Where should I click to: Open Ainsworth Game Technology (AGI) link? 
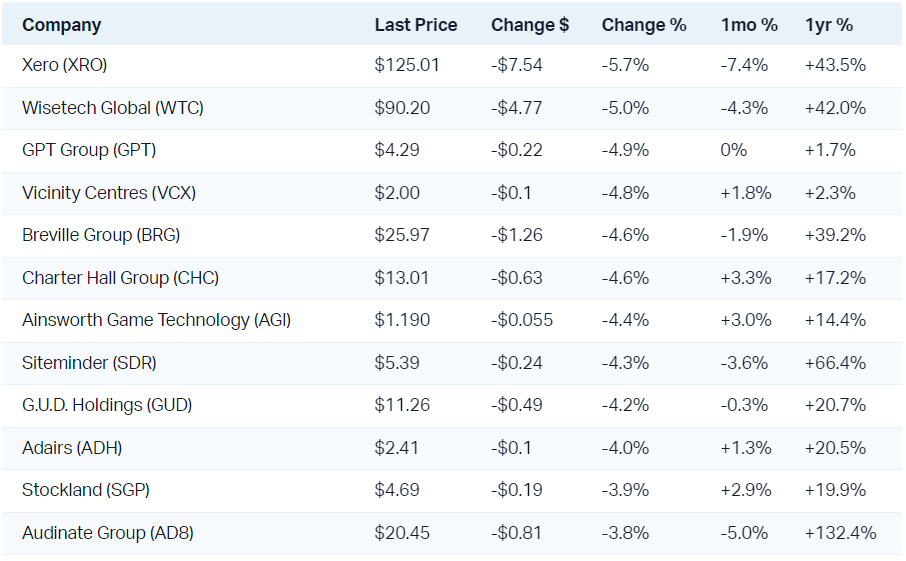point(156,320)
